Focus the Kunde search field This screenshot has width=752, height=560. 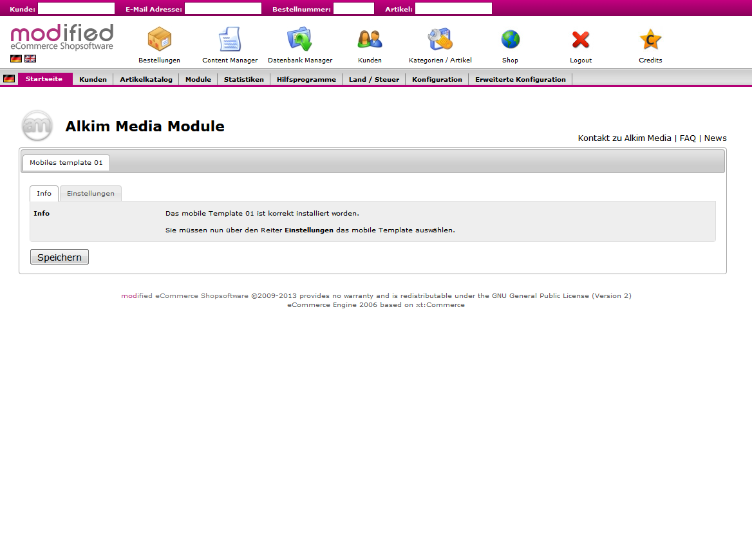tap(76, 8)
